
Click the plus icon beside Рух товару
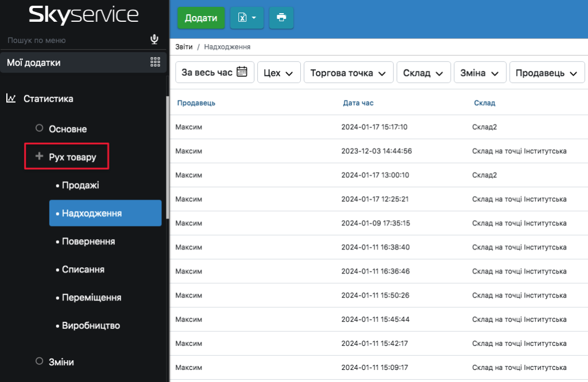tap(40, 157)
